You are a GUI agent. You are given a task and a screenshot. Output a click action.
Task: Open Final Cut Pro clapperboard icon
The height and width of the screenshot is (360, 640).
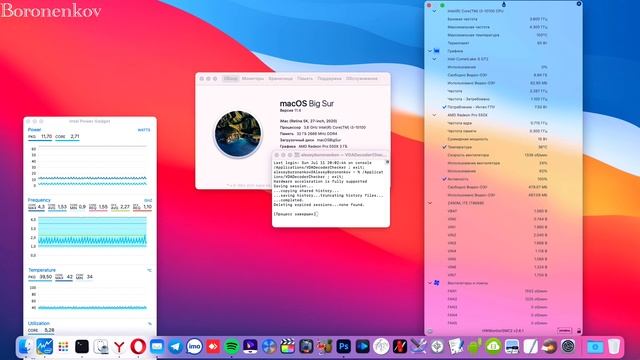point(288,347)
